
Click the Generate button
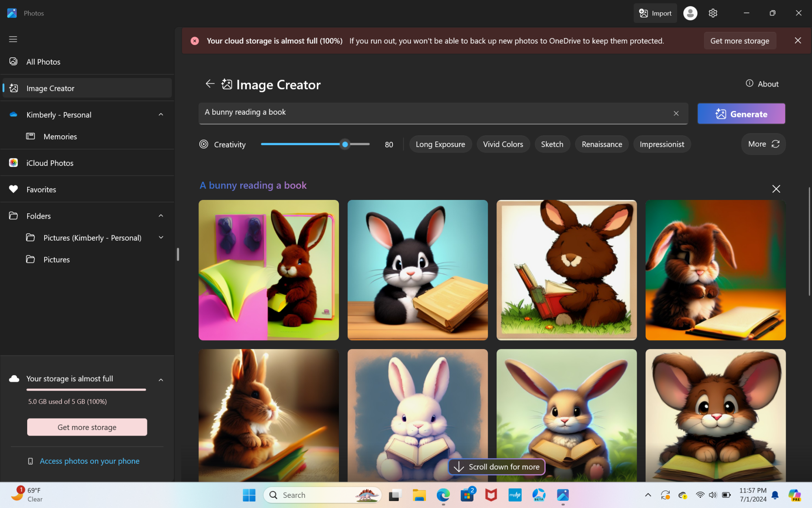tap(741, 114)
